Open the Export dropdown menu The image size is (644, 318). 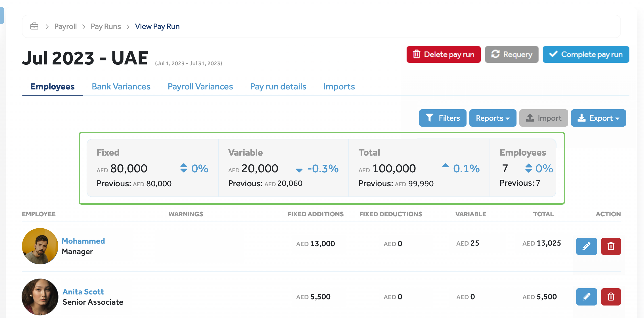pos(598,118)
